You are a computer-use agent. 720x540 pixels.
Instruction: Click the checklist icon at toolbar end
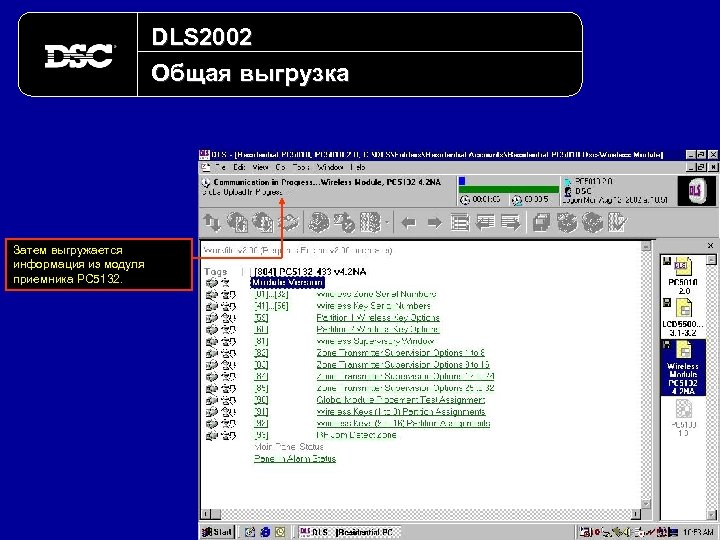[617, 223]
